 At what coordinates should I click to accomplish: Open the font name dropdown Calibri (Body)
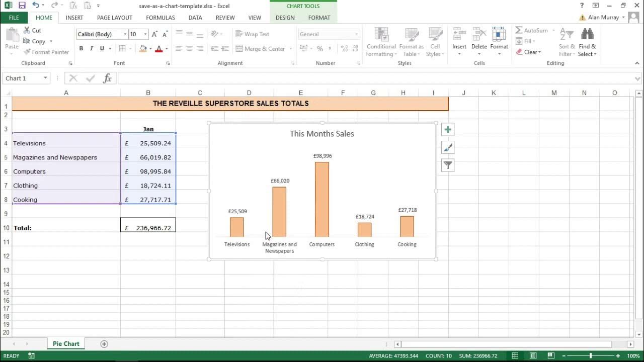125,34
